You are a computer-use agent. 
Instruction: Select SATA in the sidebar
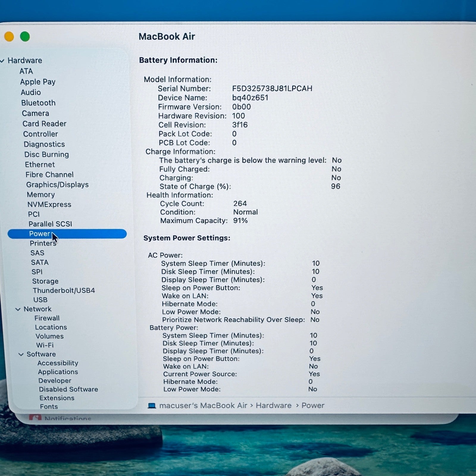[40, 262]
